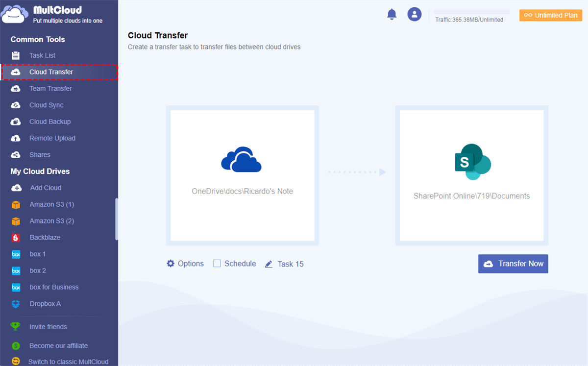Open Team Transfer tool
588x366 pixels.
(x=50, y=89)
